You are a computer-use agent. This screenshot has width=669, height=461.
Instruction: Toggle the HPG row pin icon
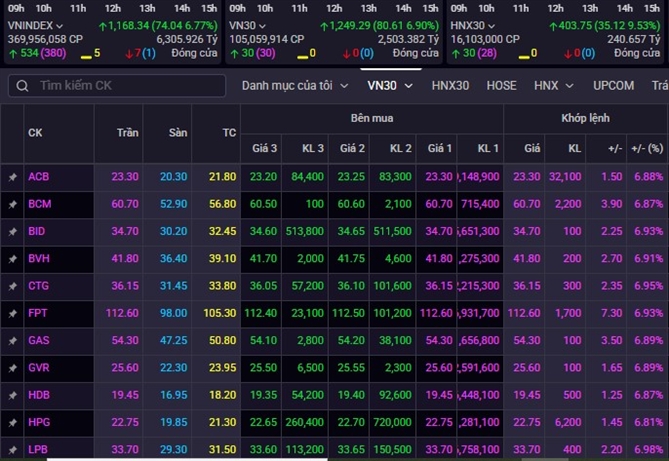click(12, 423)
